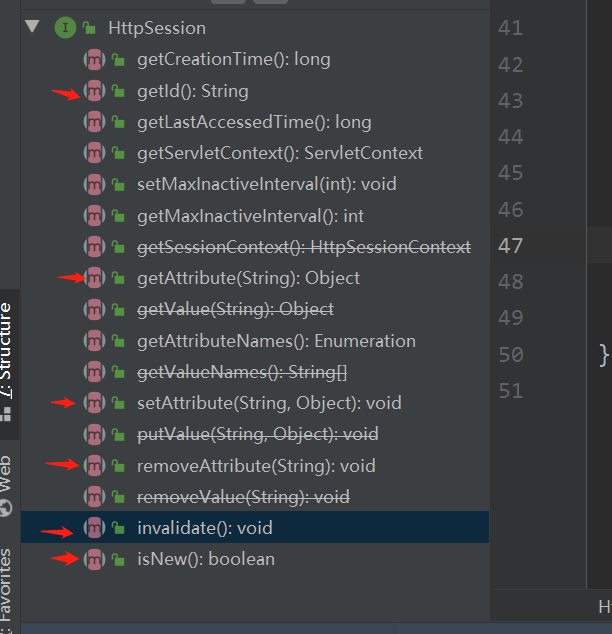612x634 pixels.
Task: Click method icon for putValue(String, Object)
Action: (x=94, y=434)
